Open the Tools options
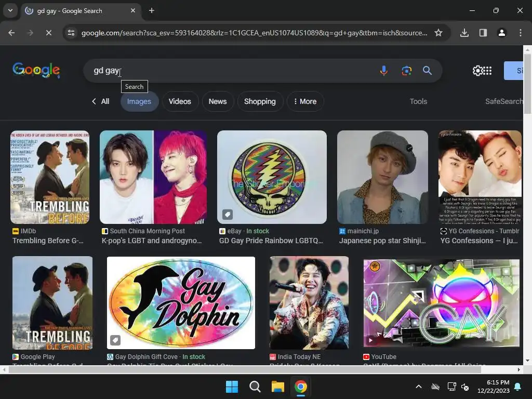The image size is (532, 399). pyautogui.click(x=418, y=101)
